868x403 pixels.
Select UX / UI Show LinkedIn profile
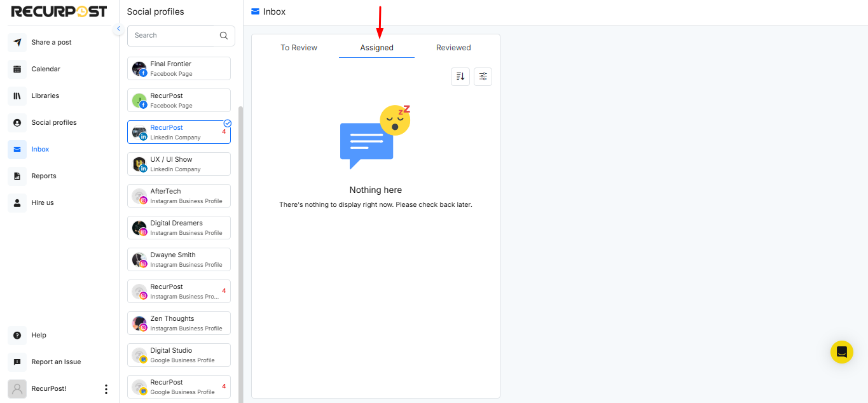pyautogui.click(x=179, y=164)
